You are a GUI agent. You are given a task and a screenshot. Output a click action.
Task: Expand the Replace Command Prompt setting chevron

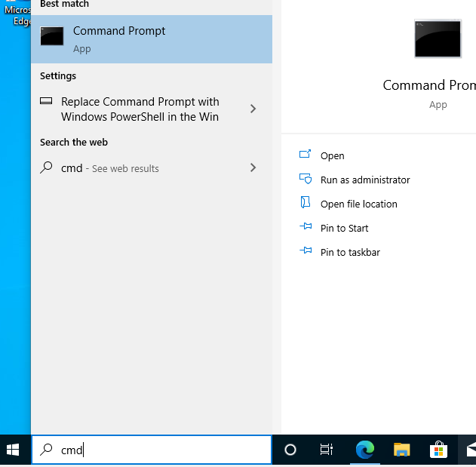(253, 109)
